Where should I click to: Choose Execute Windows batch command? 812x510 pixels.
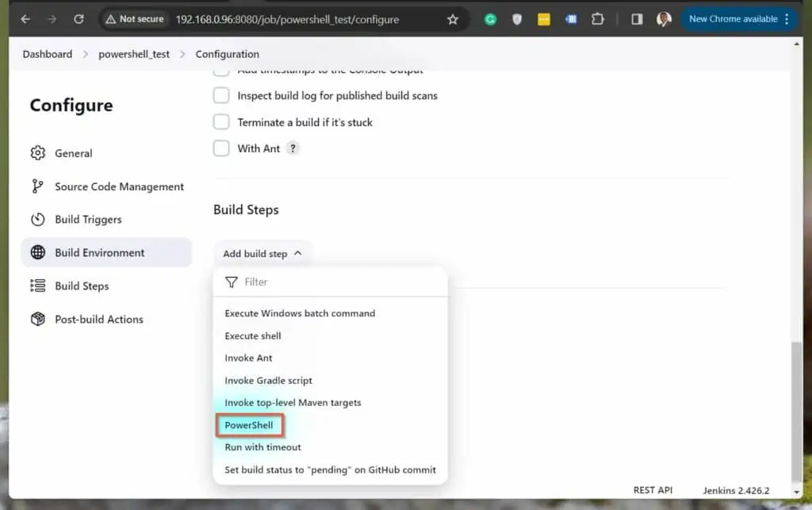pos(300,313)
